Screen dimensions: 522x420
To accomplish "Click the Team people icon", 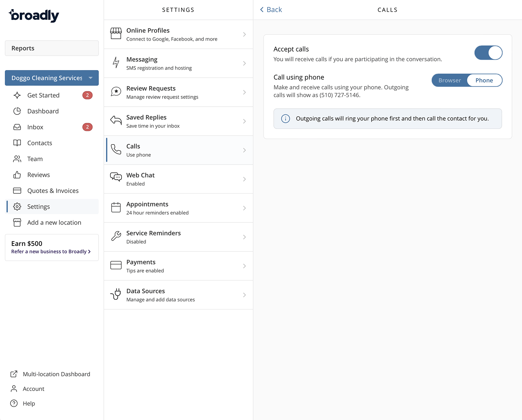I will coord(17,159).
